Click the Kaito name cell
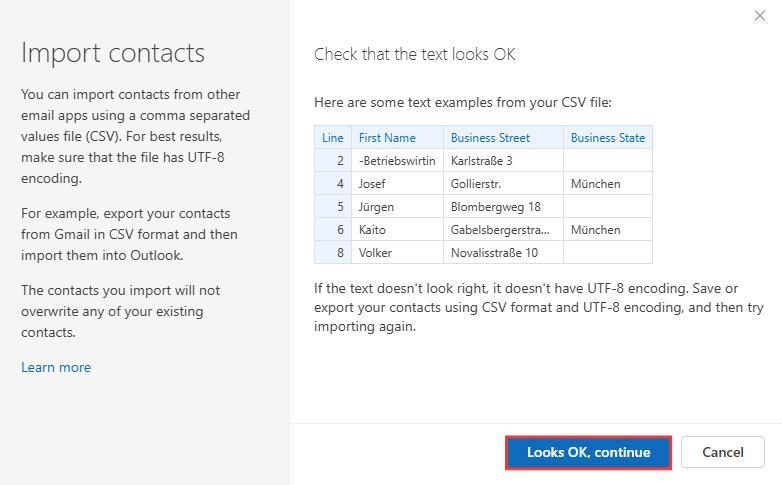The width and height of the screenshot is (782, 485). [x=372, y=230]
